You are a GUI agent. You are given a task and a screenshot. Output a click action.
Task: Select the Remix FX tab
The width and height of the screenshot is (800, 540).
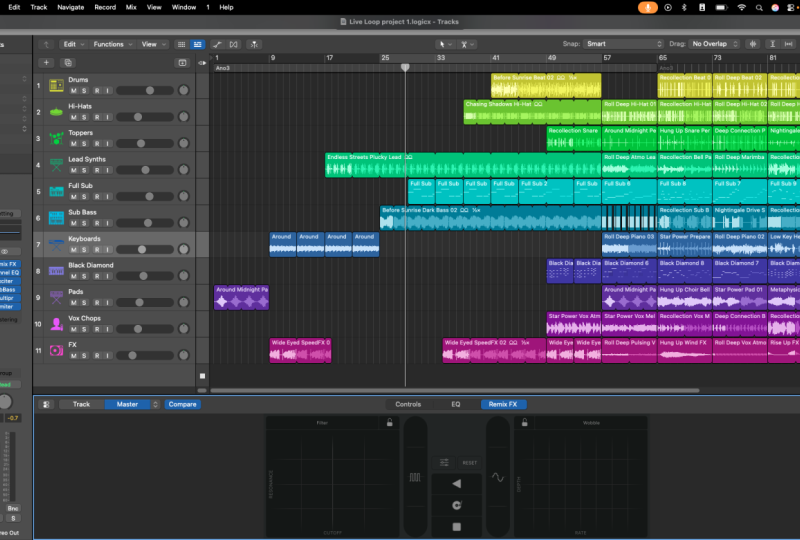tap(503, 404)
